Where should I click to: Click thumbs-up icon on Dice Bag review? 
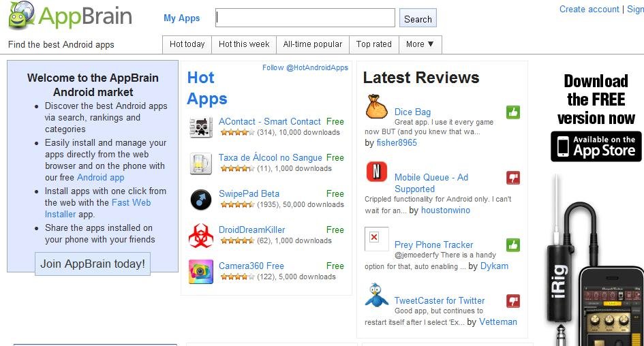513,112
